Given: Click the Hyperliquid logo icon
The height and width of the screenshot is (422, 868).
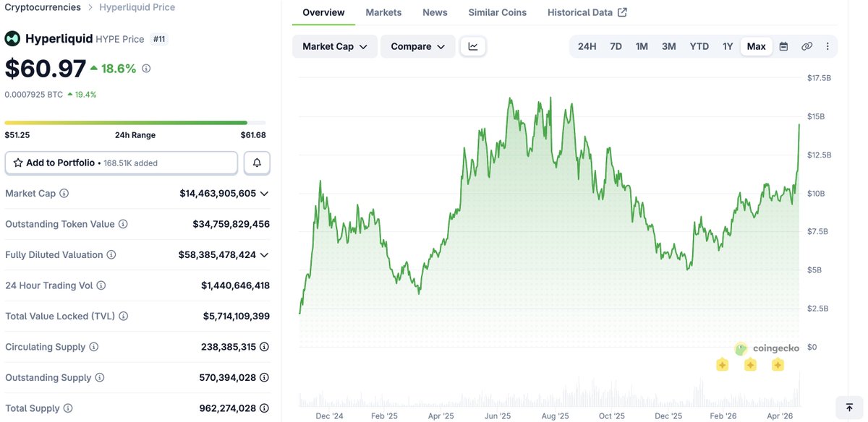Looking at the screenshot, I should coord(12,39).
